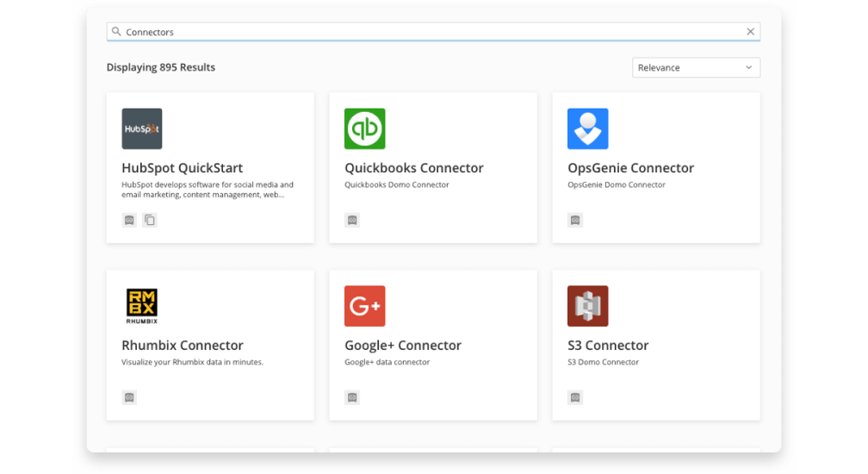The width and height of the screenshot is (868, 474).
Task: Open the HubSpot QuickStart title
Action: (x=183, y=168)
